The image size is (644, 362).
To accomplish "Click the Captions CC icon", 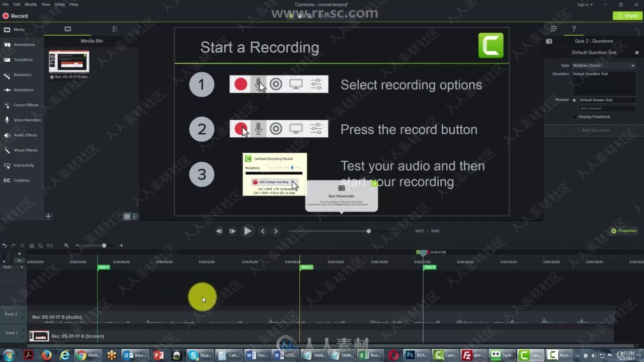I will tap(7, 180).
